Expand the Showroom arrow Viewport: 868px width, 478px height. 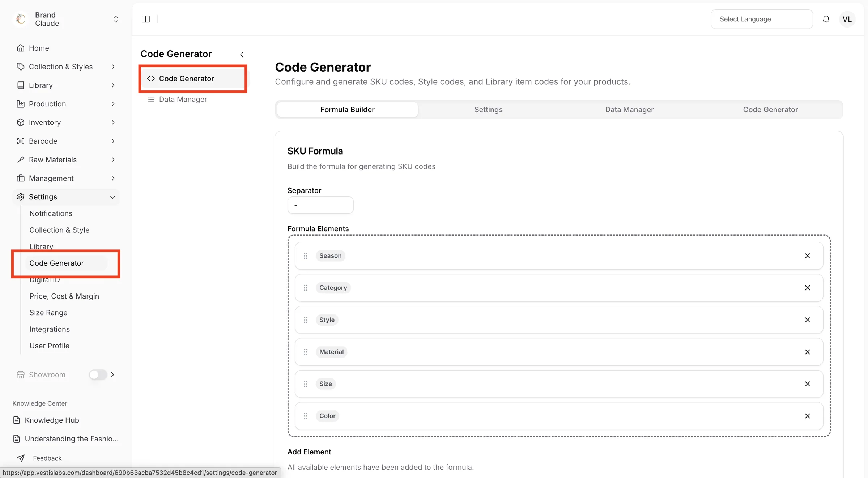tap(113, 375)
